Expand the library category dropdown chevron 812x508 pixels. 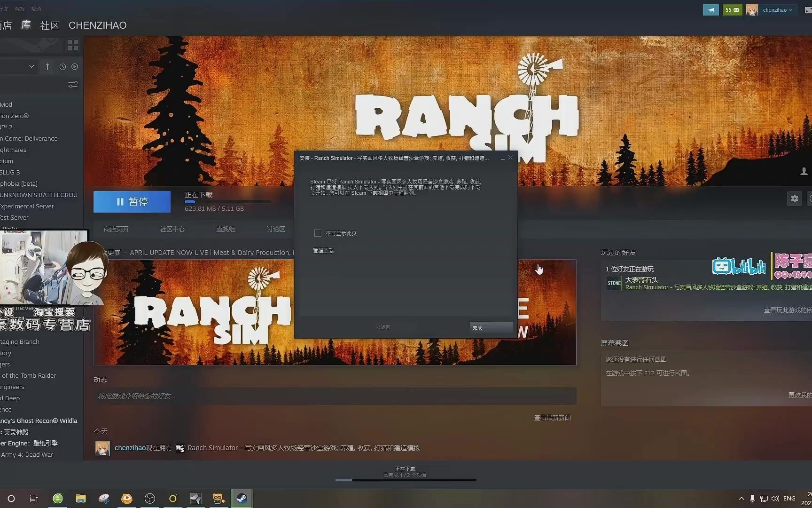[x=31, y=67]
